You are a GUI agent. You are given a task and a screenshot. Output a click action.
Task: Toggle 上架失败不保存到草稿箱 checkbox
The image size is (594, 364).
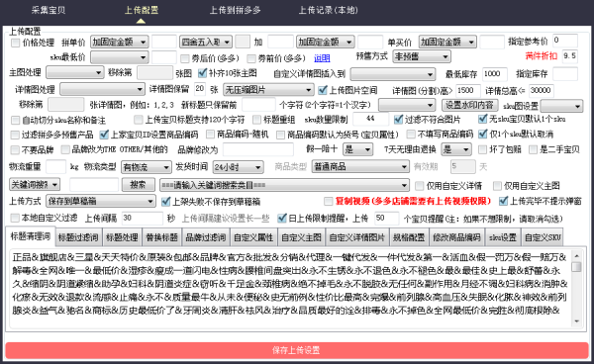[166, 202]
